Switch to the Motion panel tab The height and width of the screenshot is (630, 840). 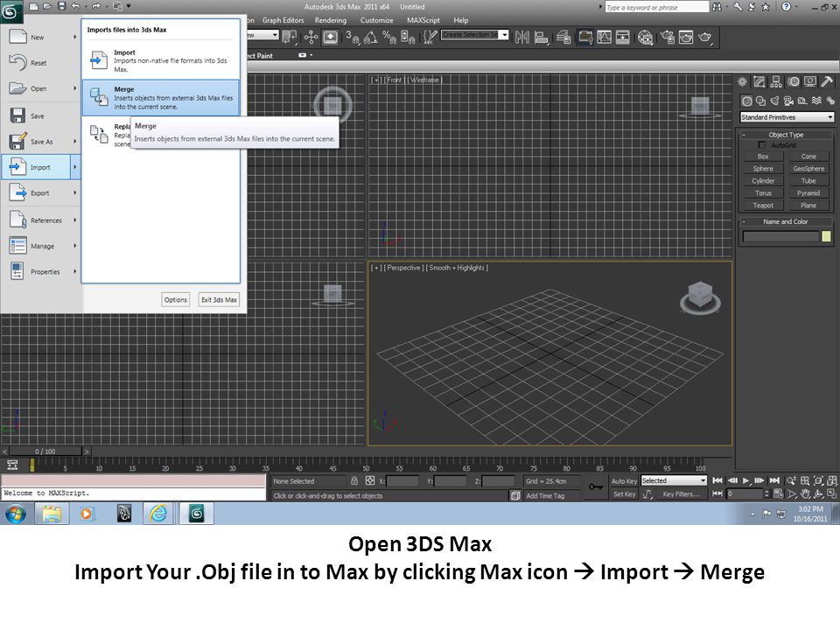(x=794, y=82)
